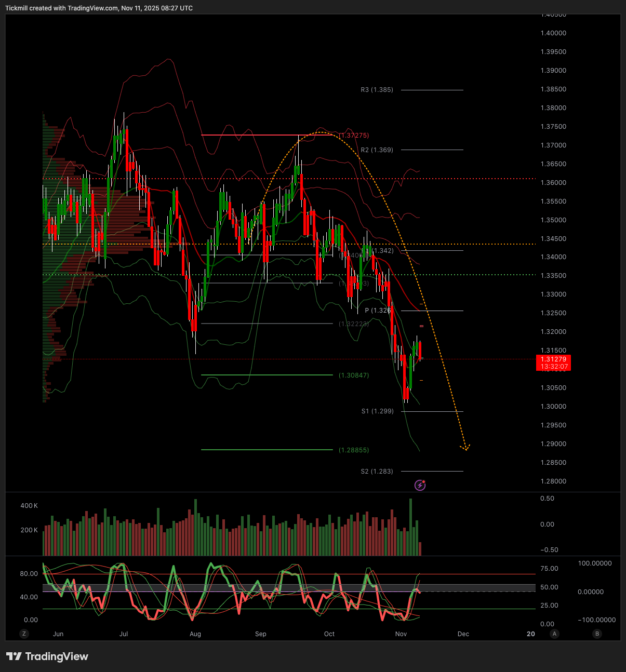Toggle the B scale button

click(597, 634)
